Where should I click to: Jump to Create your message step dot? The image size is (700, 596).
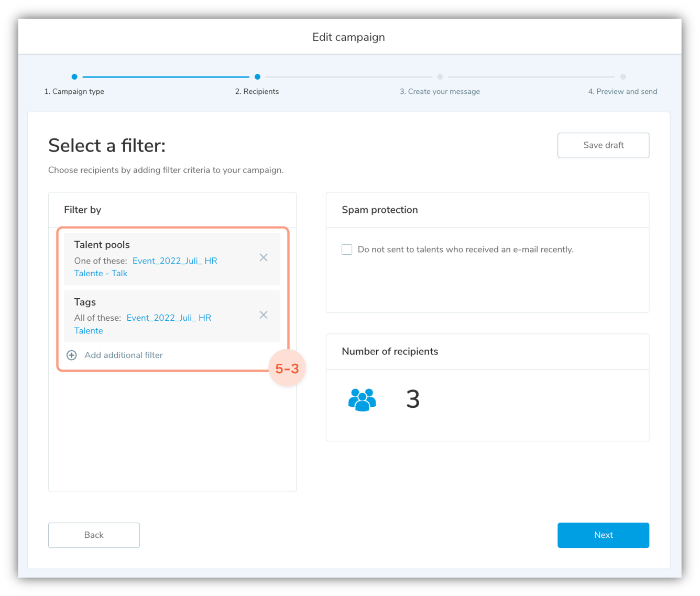[440, 77]
